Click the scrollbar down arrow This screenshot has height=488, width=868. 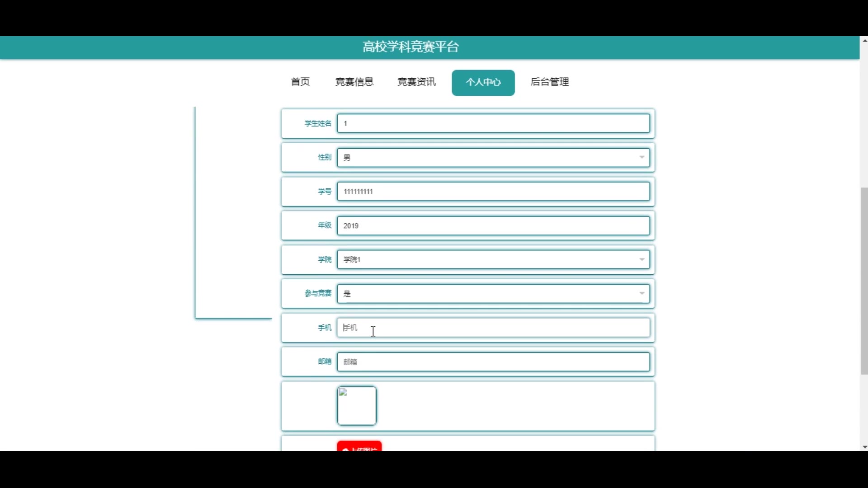click(864, 447)
